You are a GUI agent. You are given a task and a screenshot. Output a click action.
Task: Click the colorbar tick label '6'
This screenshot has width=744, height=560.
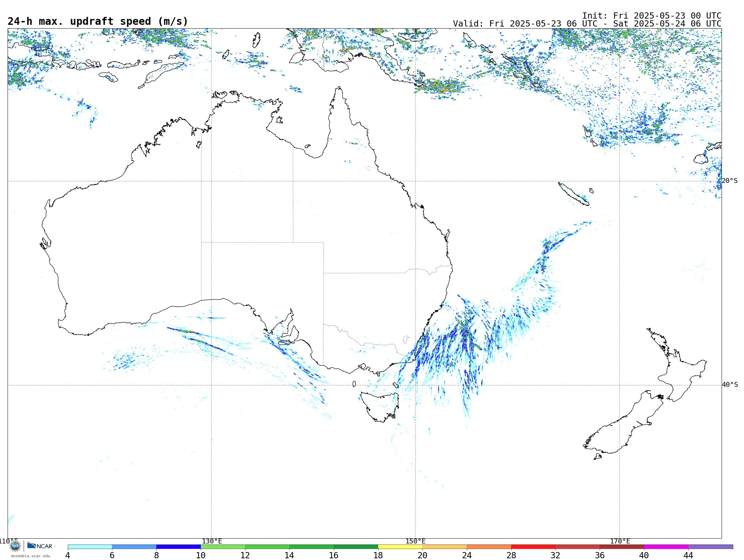[112, 556]
